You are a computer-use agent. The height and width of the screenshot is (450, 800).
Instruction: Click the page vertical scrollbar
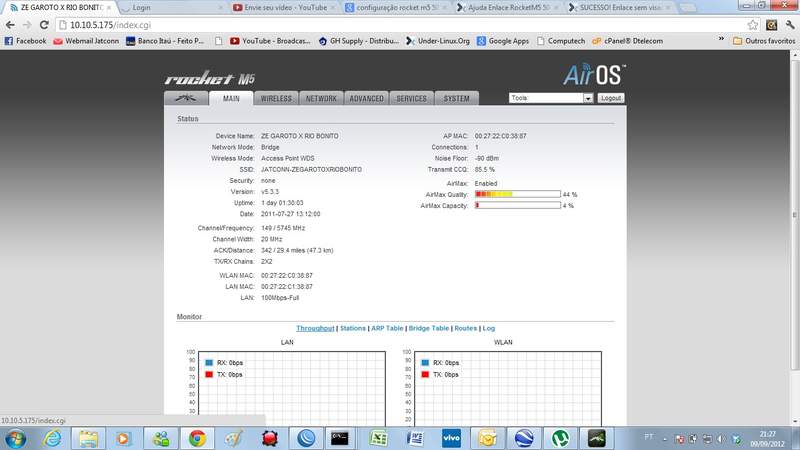click(794, 214)
